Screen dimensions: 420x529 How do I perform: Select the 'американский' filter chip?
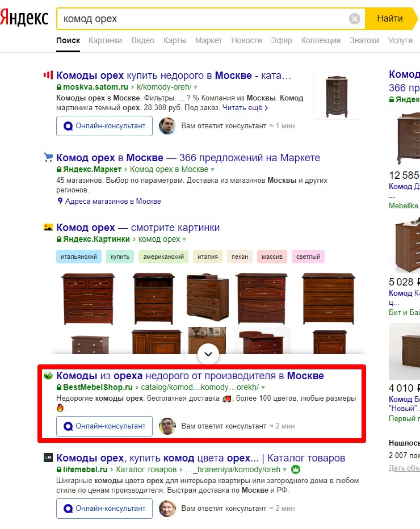coord(163,257)
